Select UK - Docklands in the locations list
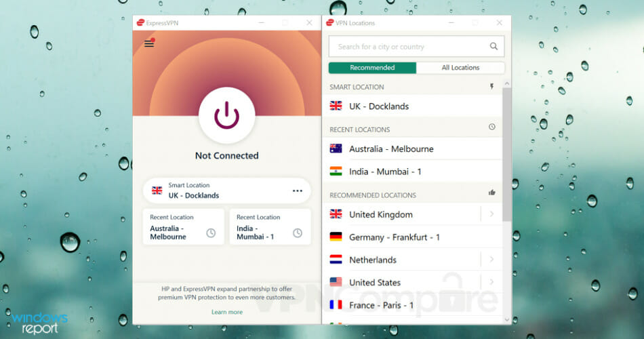This screenshot has width=644, height=339. [x=412, y=106]
